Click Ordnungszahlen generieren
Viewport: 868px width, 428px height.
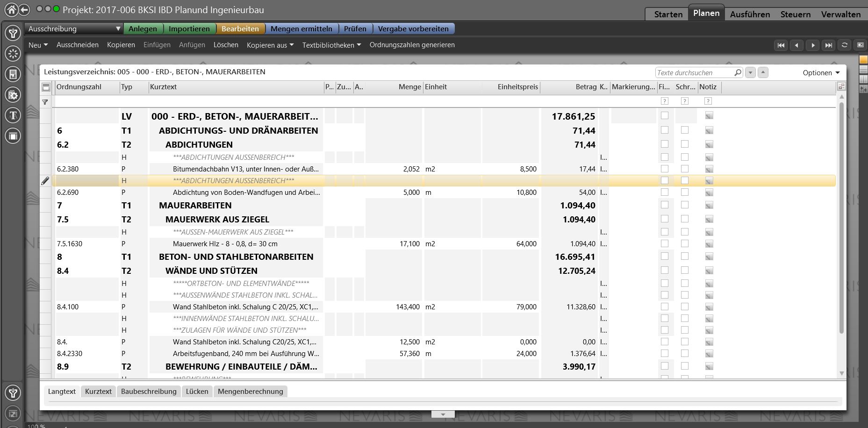pos(412,45)
